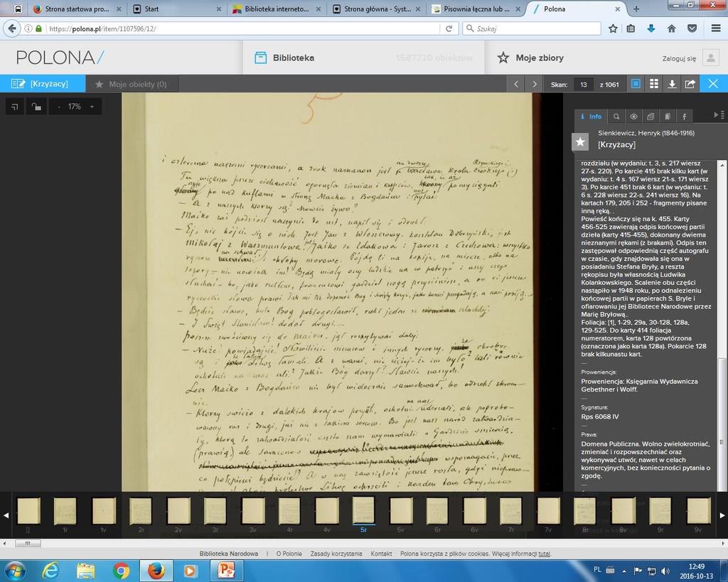The height and width of the screenshot is (582, 728).
Task: Select thumbnail for page 5r
Action: pos(363,511)
